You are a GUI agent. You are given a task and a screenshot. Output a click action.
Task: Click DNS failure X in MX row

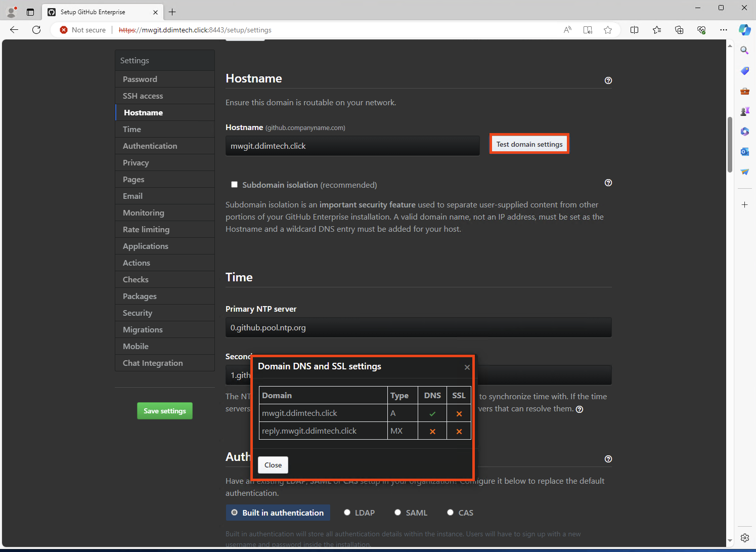[432, 432]
